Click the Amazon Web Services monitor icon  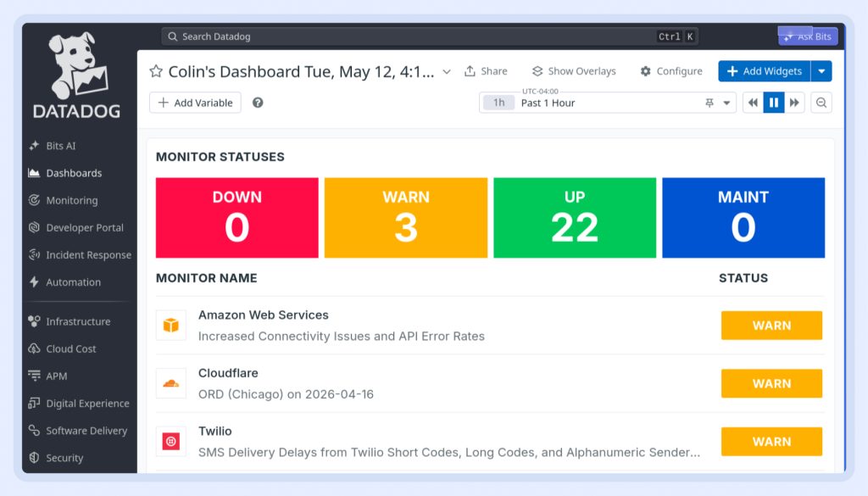tap(171, 325)
